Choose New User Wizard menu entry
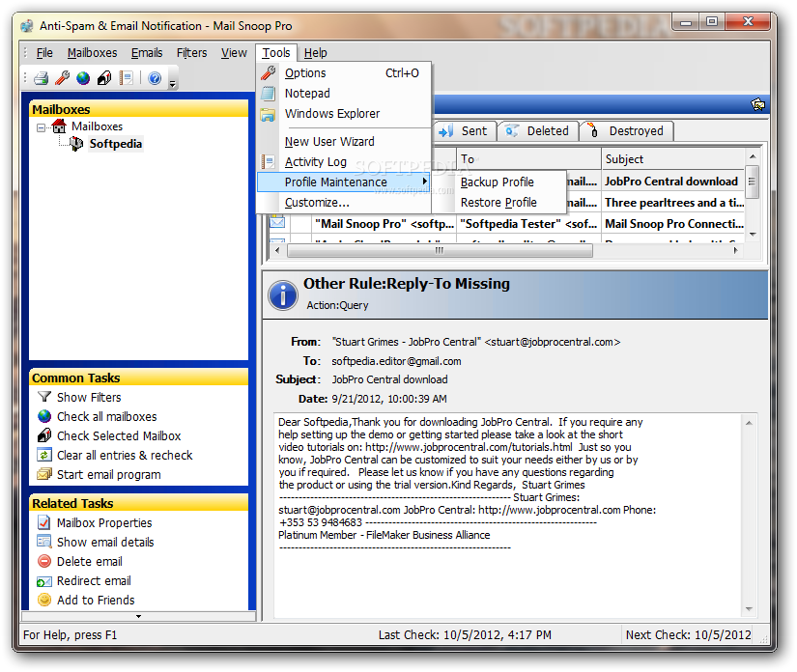Image resolution: width=797 pixels, height=672 pixels. point(344,142)
